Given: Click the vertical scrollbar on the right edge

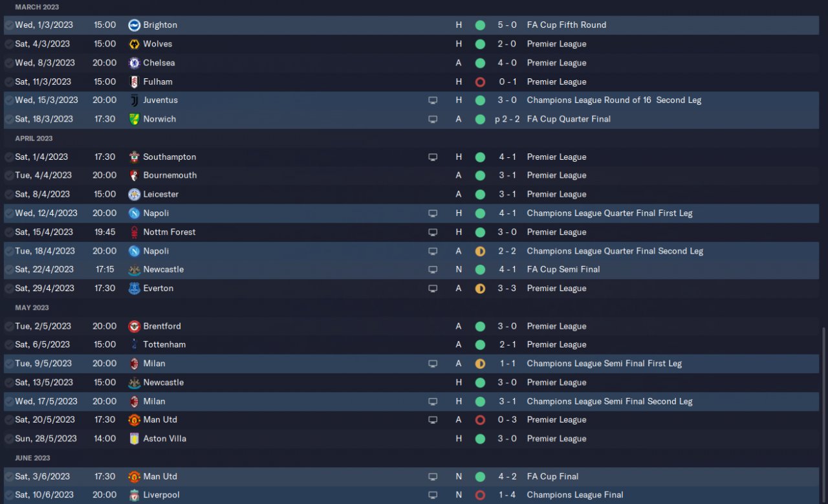Looking at the screenshot, I should point(824,414).
